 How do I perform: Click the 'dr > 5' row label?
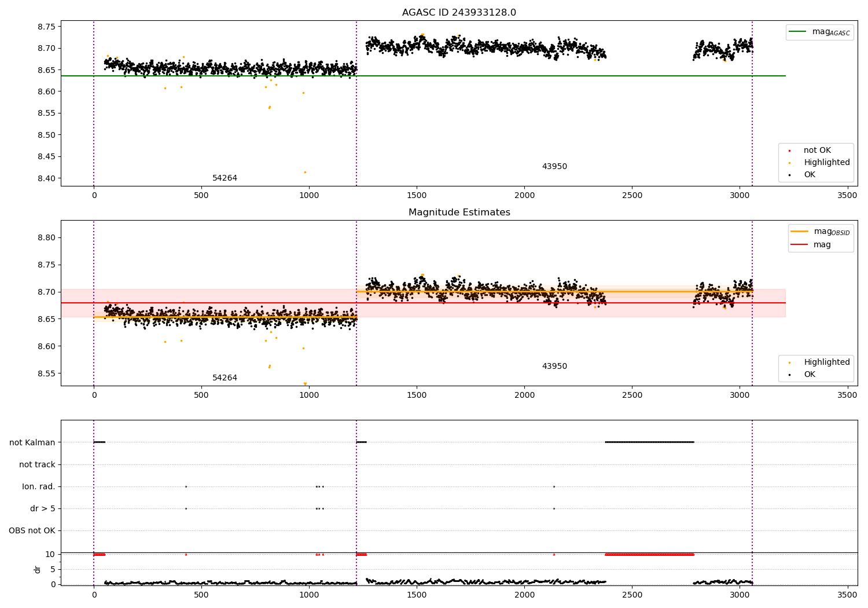[x=43, y=508]
